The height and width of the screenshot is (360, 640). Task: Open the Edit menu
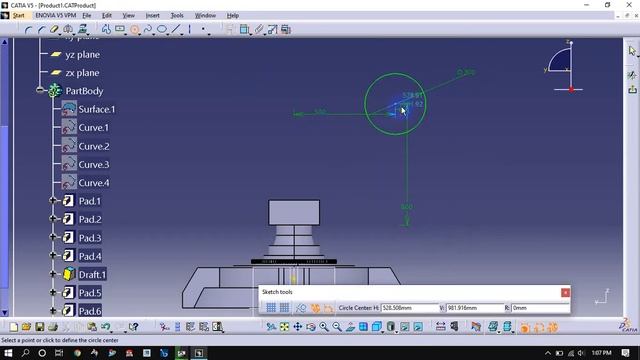(107, 16)
